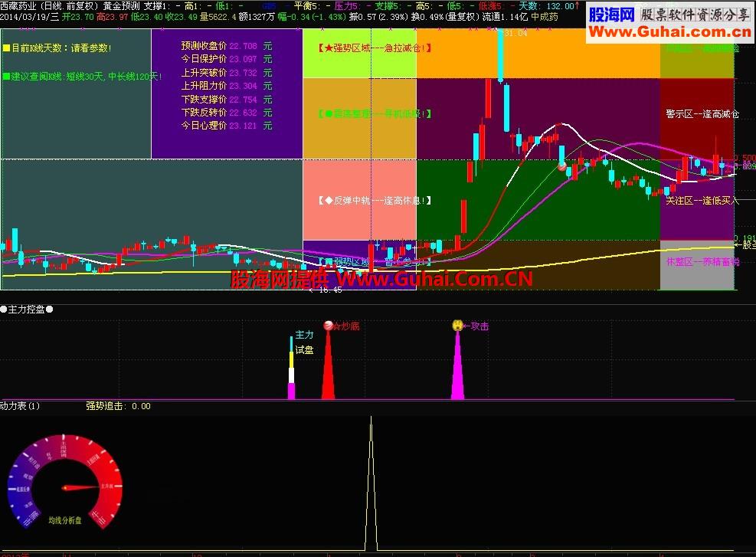
Task: Click the 牛市 segment of the gauge
Action: click(x=100, y=519)
